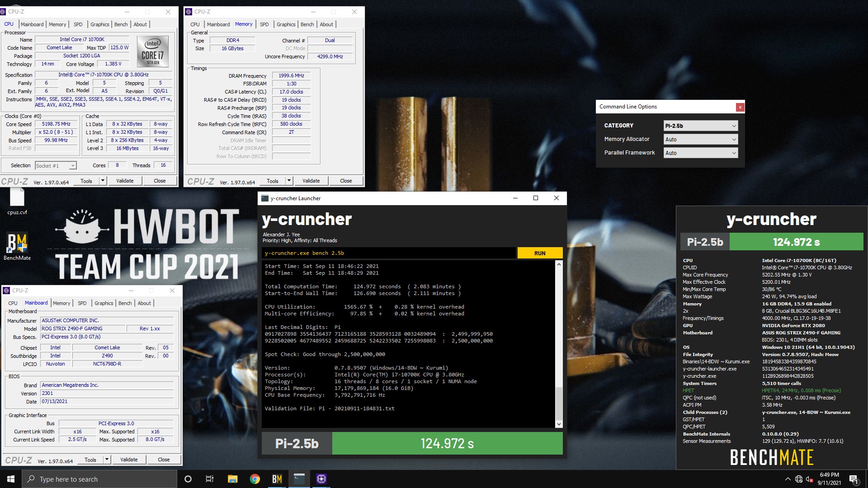Click the BenchMate 124.972 s score banner
868x488 pixels.
coord(796,242)
